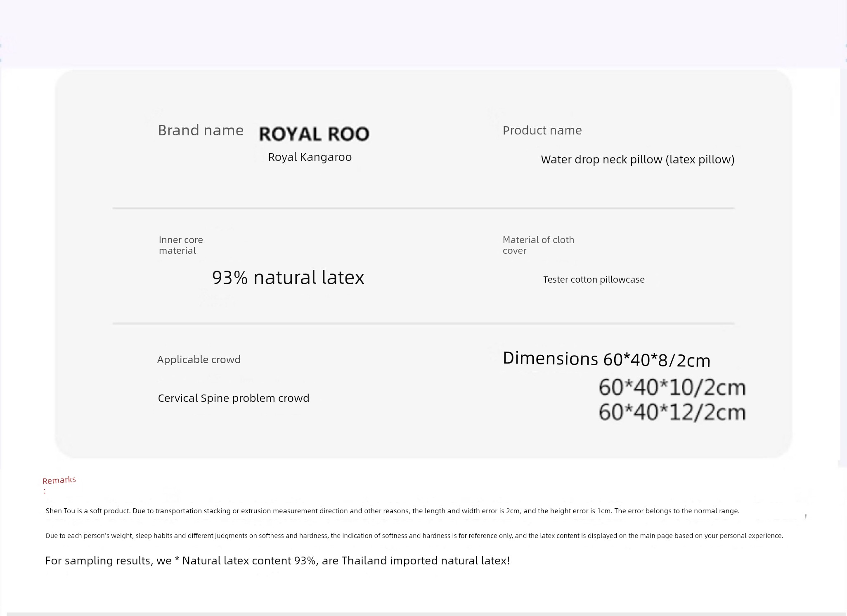The height and width of the screenshot is (616, 847).
Task: Click the divider line below the brand row
Action: (423, 208)
